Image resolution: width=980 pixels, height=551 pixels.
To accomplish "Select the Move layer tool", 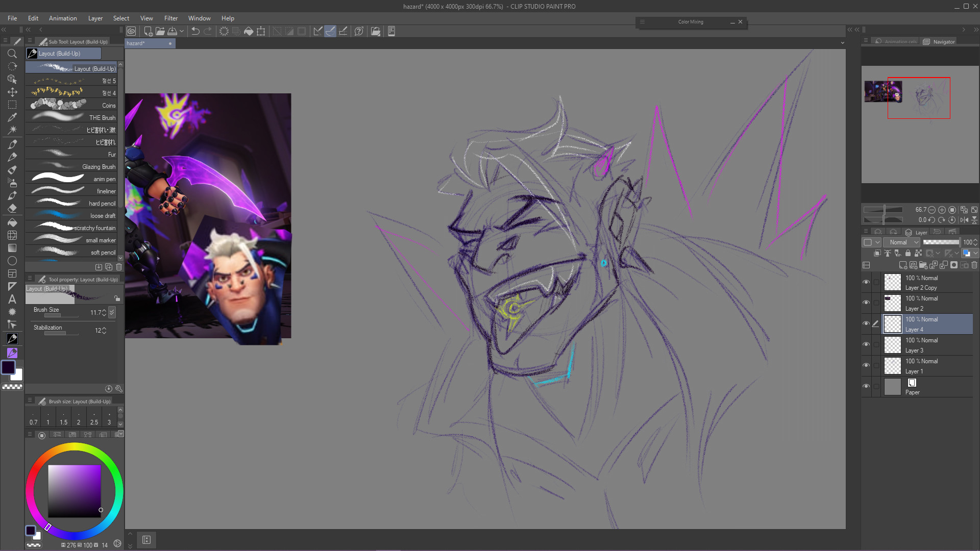I will point(12,92).
